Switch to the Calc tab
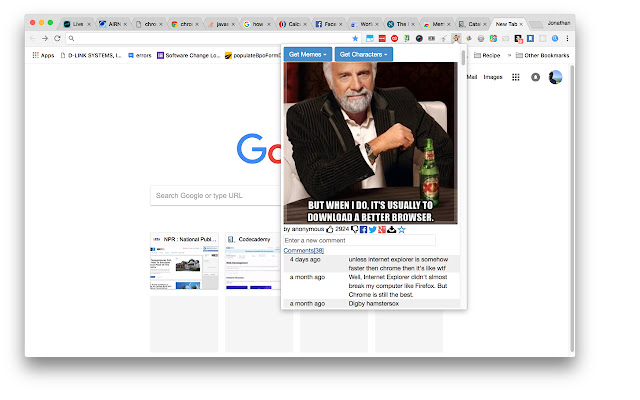 293,24
